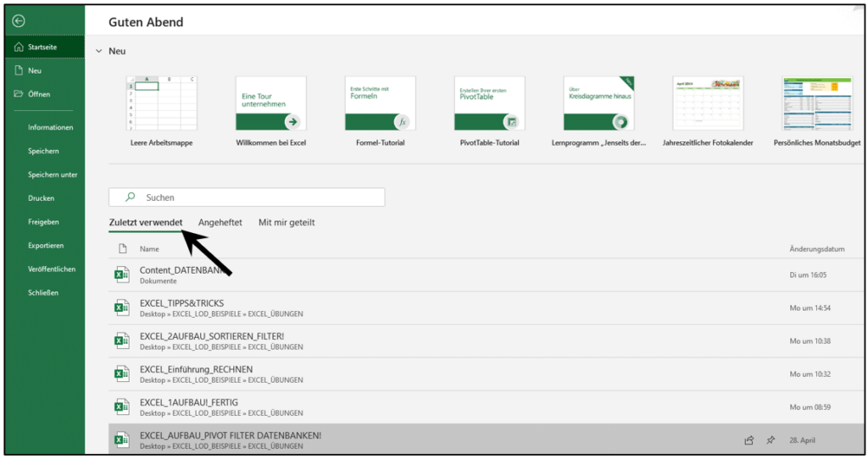Click the document icon in the list header

123,249
